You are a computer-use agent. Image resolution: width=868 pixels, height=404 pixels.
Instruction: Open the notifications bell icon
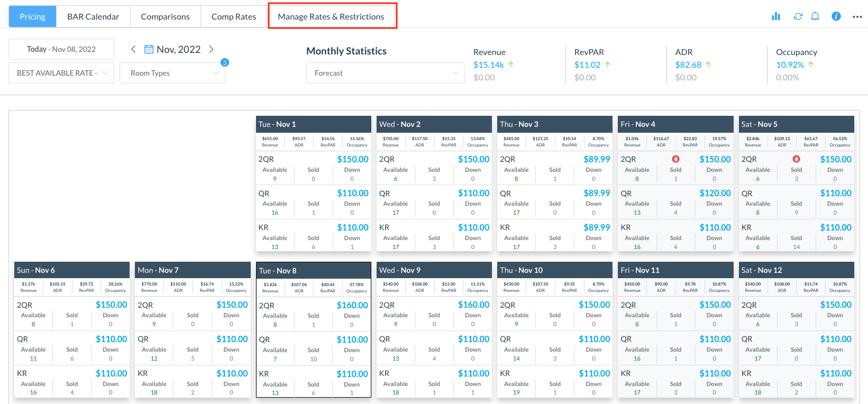click(x=815, y=16)
